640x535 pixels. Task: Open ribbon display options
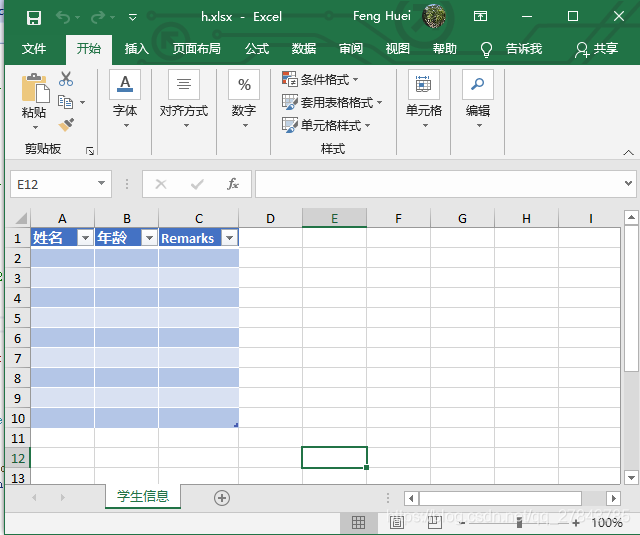(480, 16)
